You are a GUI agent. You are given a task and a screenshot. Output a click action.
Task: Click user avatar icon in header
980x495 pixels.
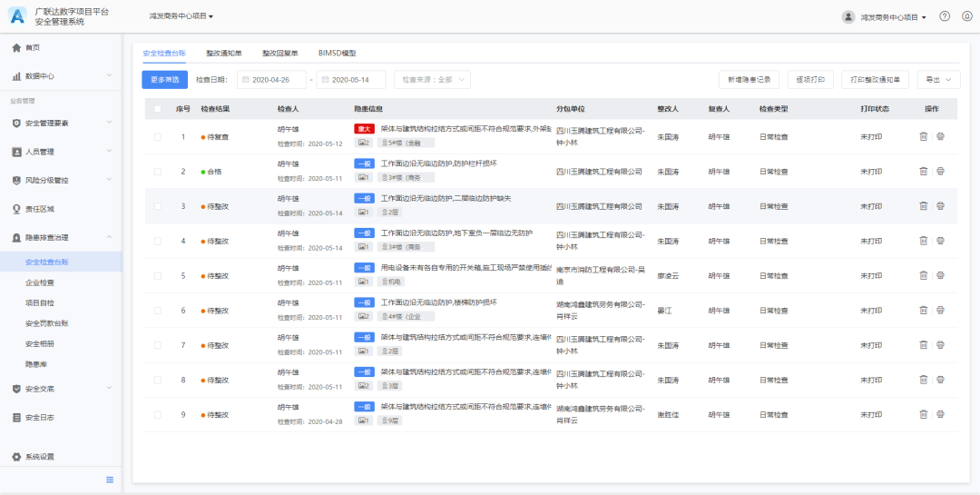click(x=848, y=17)
